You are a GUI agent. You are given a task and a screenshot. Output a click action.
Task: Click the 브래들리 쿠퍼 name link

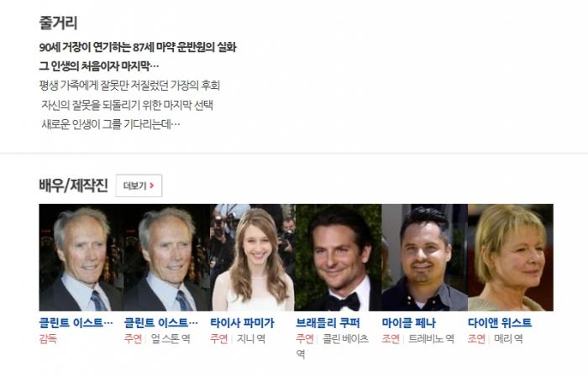[x=328, y=322]
